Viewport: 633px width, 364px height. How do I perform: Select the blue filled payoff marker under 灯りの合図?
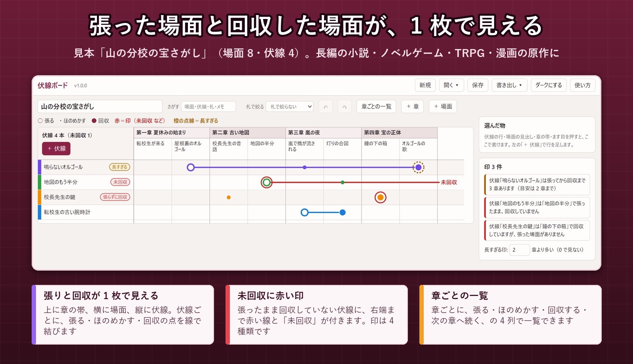click(x=343, y=212)
